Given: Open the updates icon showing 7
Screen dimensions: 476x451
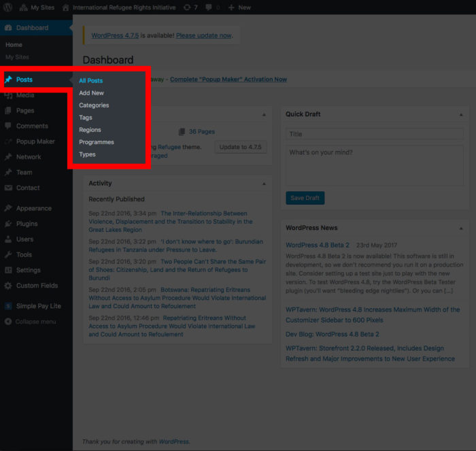Looking at the screenshot, I should pyautogui.click(x=187, y=7).
